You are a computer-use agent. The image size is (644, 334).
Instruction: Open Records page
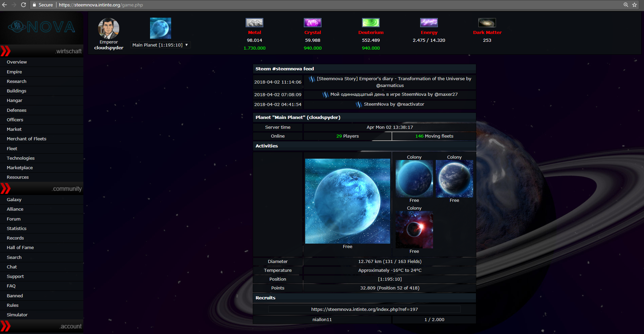click(x=15, y=238)
